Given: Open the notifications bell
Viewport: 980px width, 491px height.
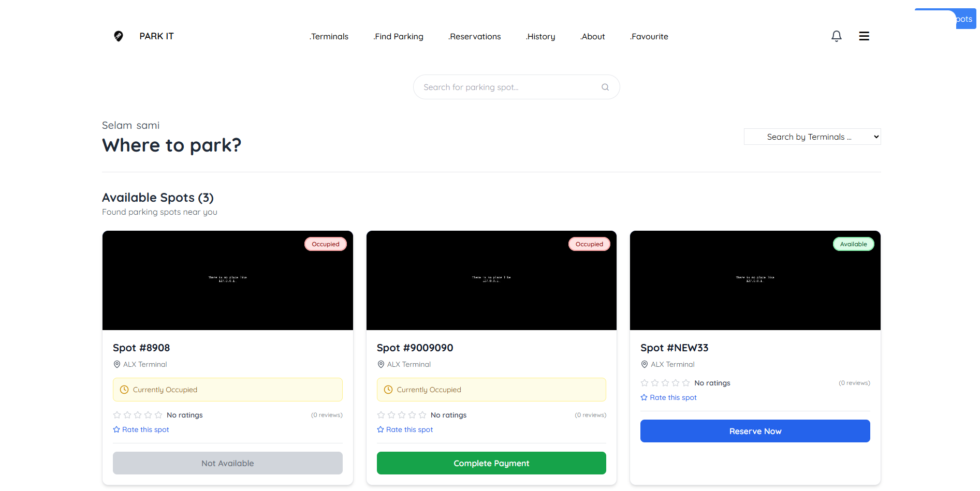Looking at the screenshot, I should [x=837, y=36].
